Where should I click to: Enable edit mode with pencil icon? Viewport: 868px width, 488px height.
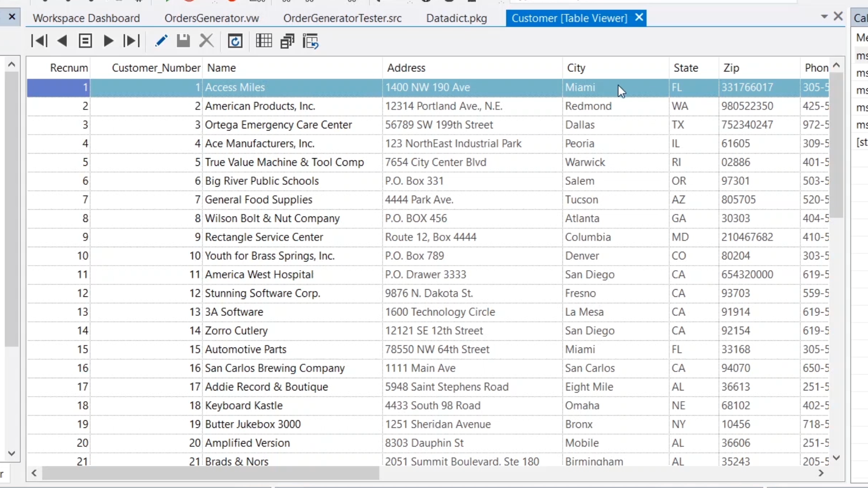161,41
